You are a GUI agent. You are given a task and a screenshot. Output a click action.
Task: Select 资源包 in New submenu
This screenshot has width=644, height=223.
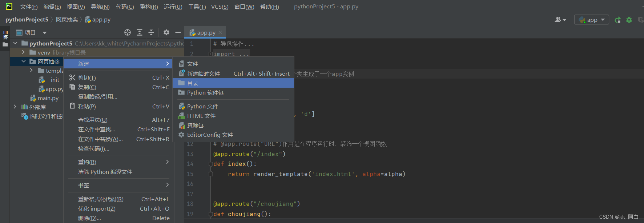pos(233,126)
